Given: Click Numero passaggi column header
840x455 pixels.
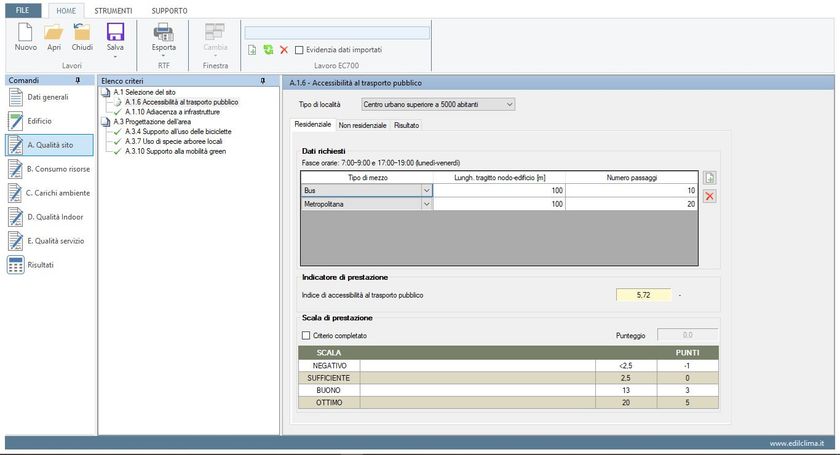Looking at the screenshot, I should (x=632, y=177).
